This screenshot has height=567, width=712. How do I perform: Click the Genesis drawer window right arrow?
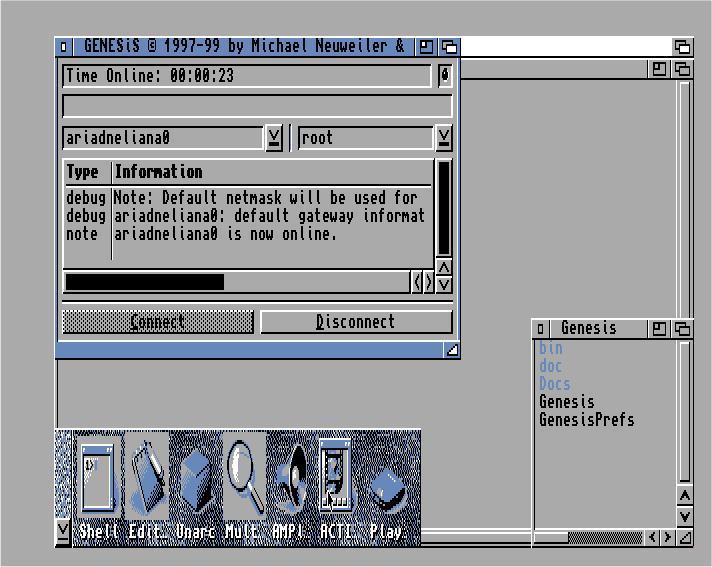[668, 537]
